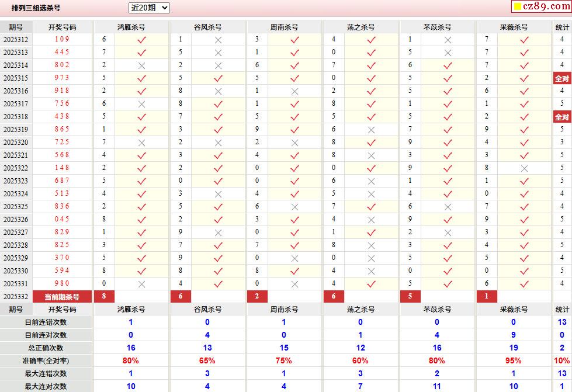The height and width of the screenshot is (392, 572).
Task: Click the gray X under 周南杀号 for 2025316
Action: pos(294,92)
